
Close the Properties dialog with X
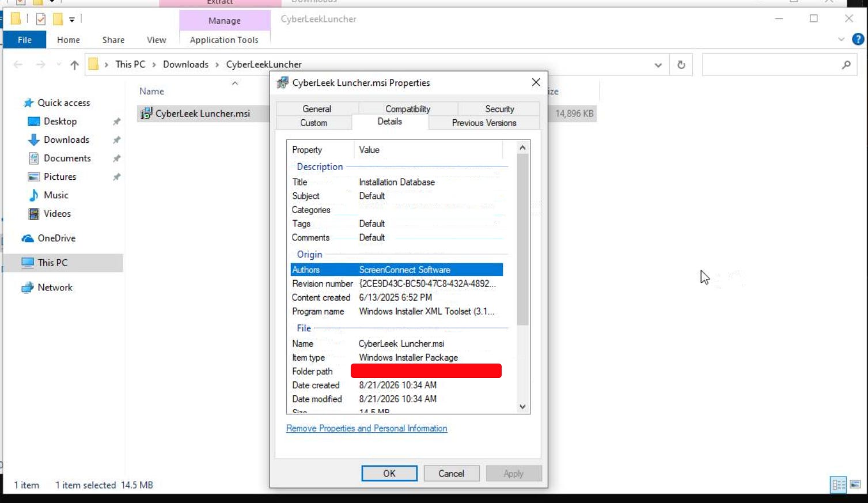click(x=536, y=82)
